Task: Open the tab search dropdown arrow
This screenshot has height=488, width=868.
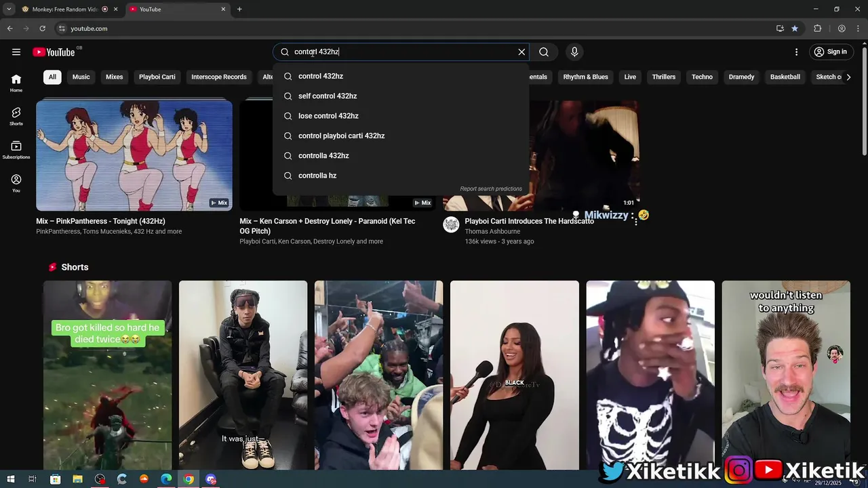Action: [9, 9]
